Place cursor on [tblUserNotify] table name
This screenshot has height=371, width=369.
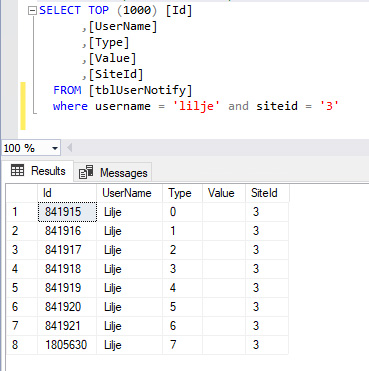tap(140, 90)
